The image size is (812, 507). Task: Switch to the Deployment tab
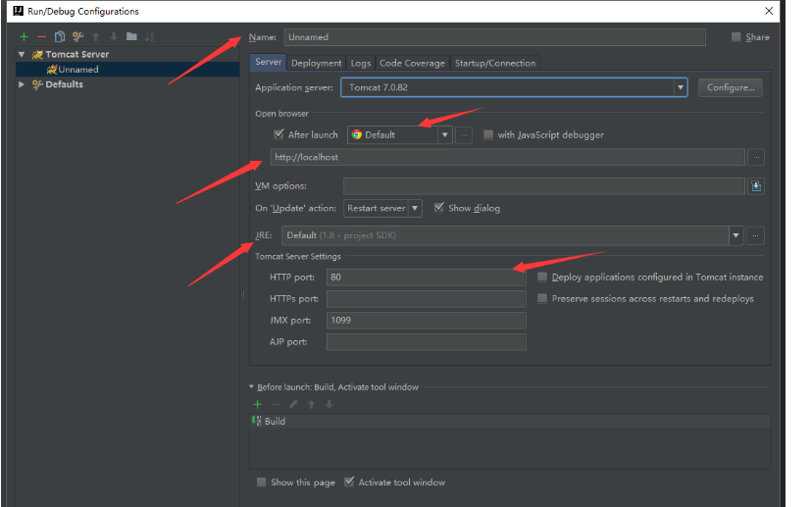click(x=317, y=63)
